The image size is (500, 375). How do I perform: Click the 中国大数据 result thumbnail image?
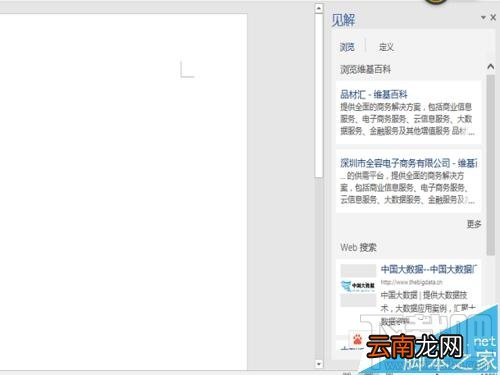pyautogui.click(x=358, y=286)
